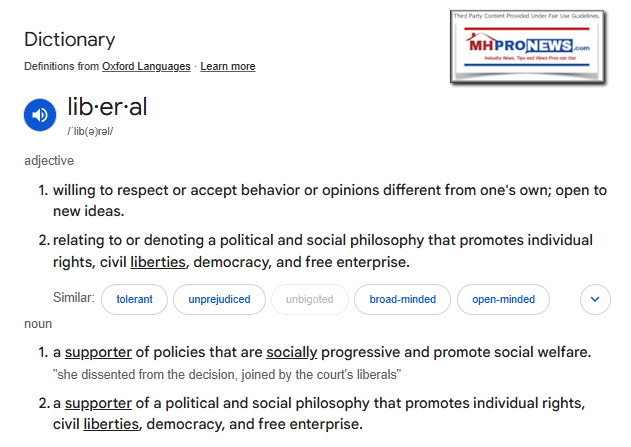This screenshot has height=447, width=631.
Task: Select the unprejudiced synonym chip
Action: 219,299
